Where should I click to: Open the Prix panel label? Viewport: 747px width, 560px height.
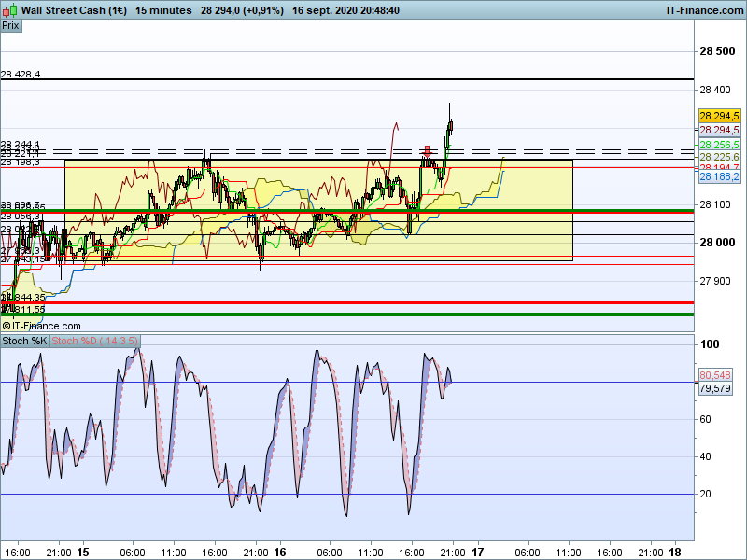[11, 26]
